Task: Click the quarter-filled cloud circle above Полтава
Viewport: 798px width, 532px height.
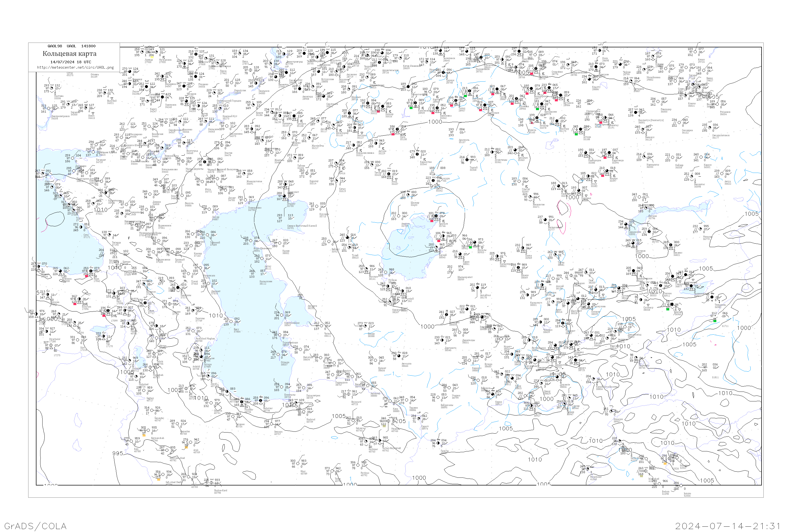Action: pos(52,89)
